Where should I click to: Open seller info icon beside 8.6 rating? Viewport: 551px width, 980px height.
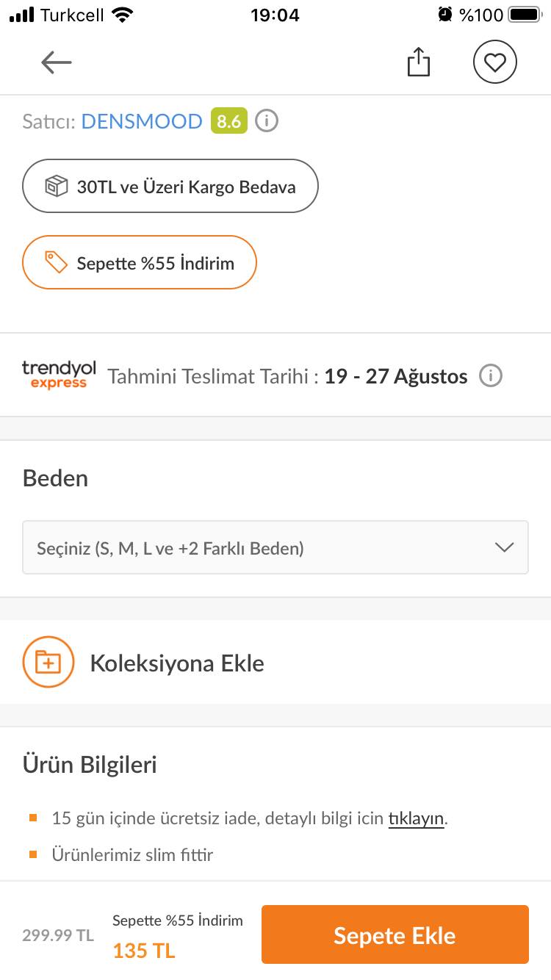(267, 120)
